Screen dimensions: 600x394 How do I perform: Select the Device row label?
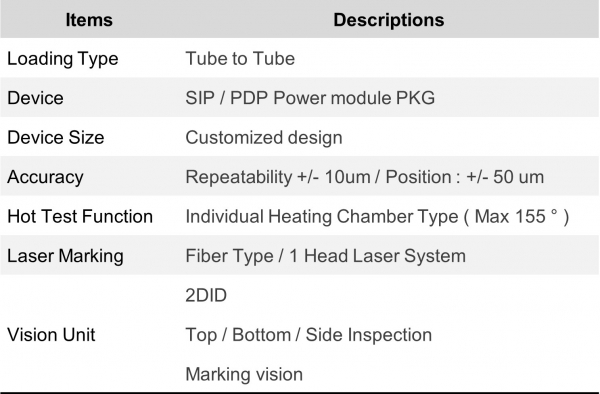click(x=35, y=98)
